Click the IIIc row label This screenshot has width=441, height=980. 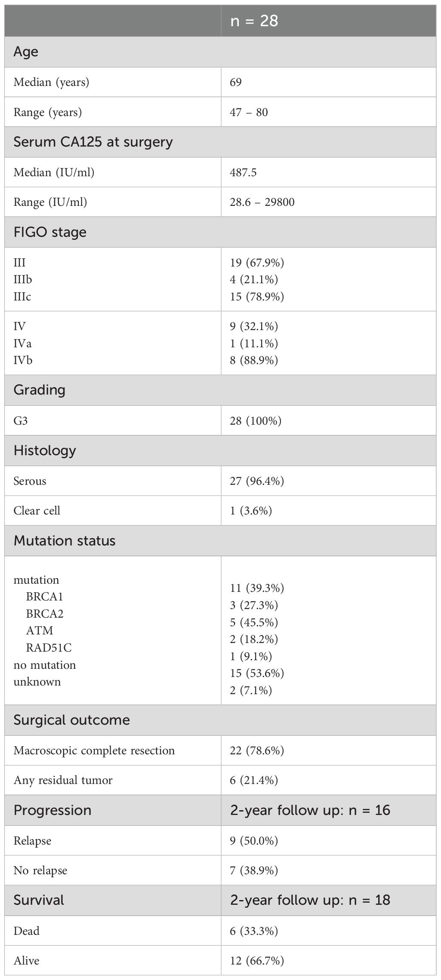[x=22, y=297]
